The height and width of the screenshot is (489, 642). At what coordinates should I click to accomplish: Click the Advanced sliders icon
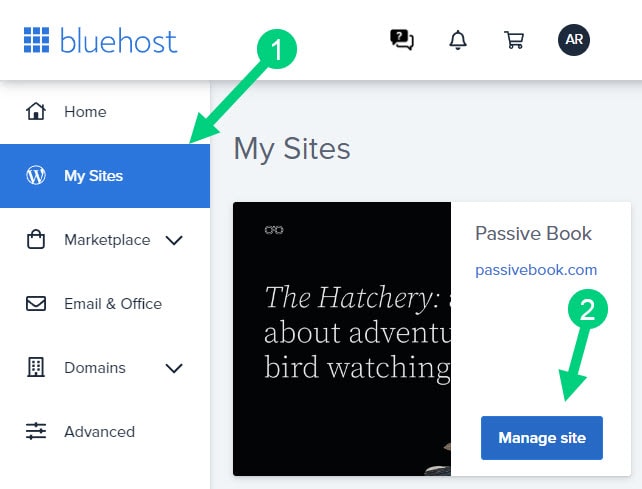click(36, 431)
